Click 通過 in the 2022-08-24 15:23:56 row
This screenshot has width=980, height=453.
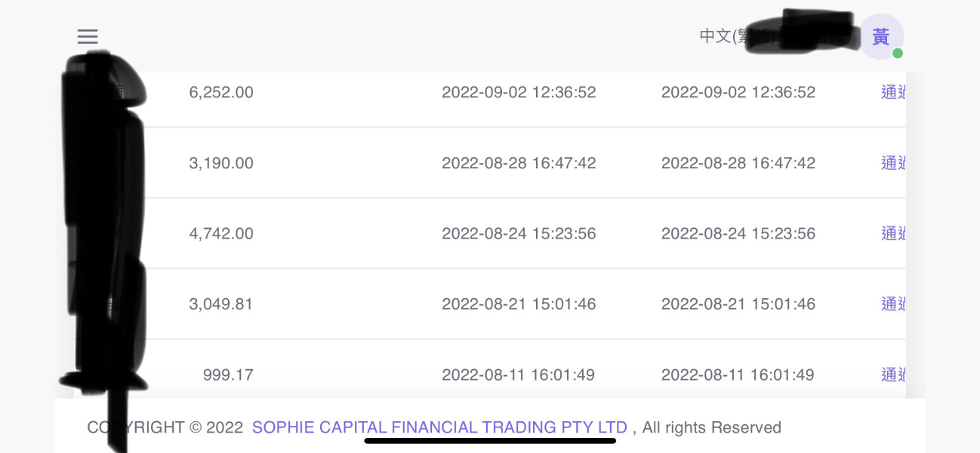893,233
